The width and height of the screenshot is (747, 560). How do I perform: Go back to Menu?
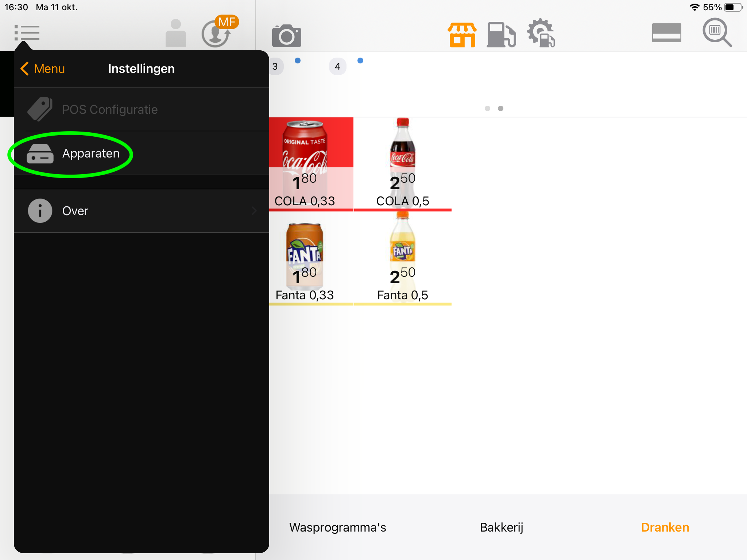click(x=43, y=69)
